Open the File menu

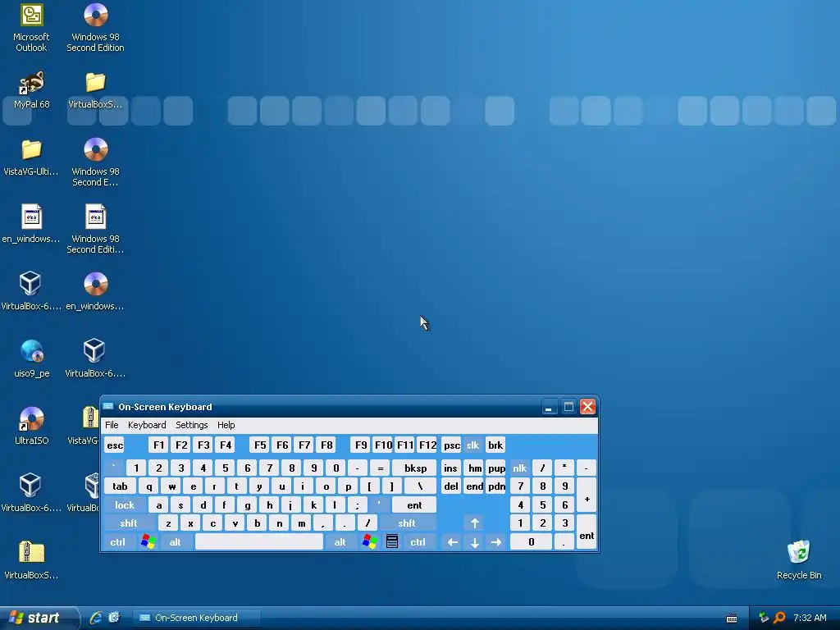point(112,425)
